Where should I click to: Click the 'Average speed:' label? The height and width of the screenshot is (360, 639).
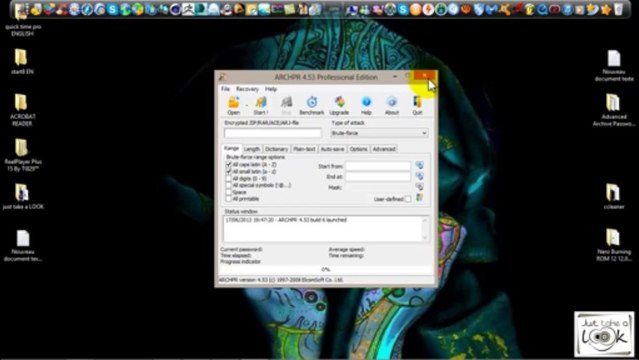(x=346, y=249)
